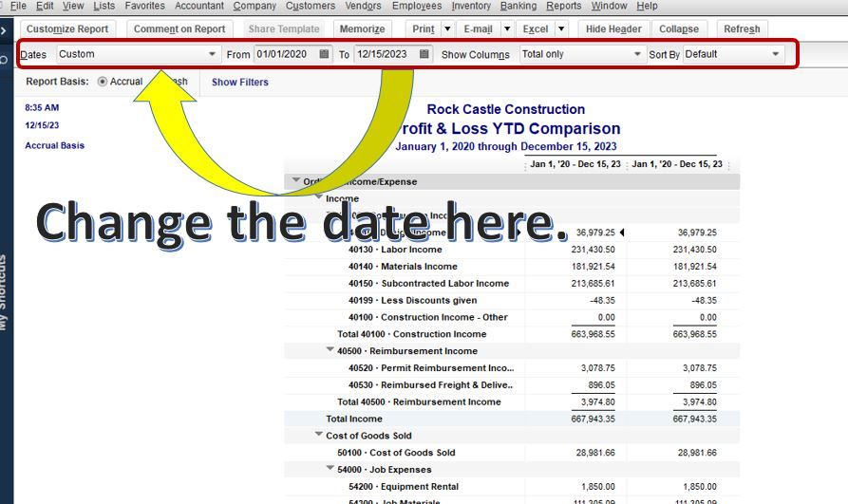Open the Employees menu
This screenshot has width=848, height=504.
(x=417, y=6)
